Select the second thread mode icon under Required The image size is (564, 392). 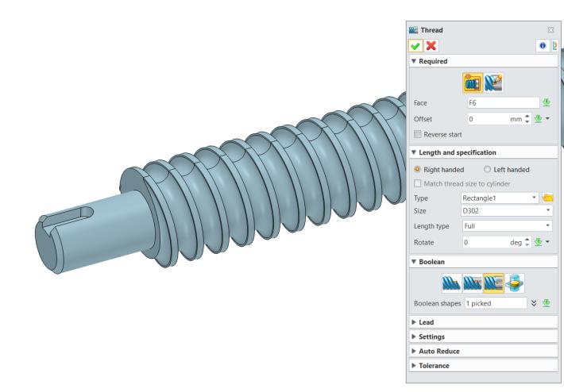pos(493,81)
